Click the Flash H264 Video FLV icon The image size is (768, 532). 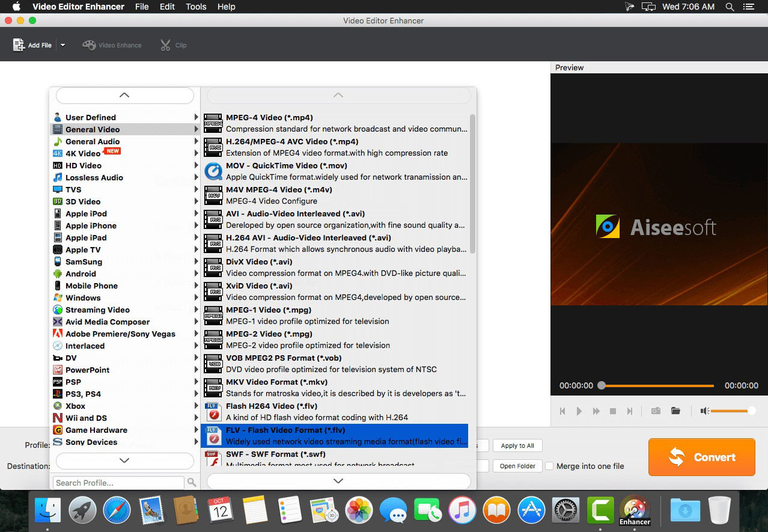213,412
